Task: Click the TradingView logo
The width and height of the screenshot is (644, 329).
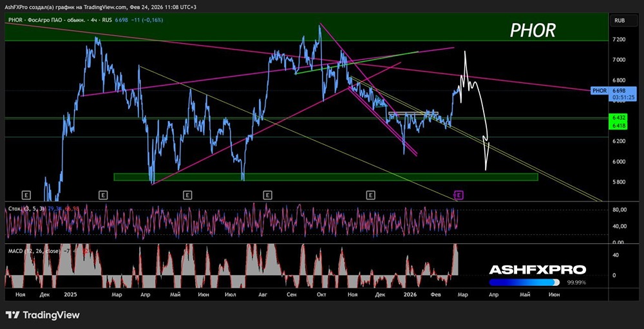Action: pyautogui.click(x=43, y=315)
